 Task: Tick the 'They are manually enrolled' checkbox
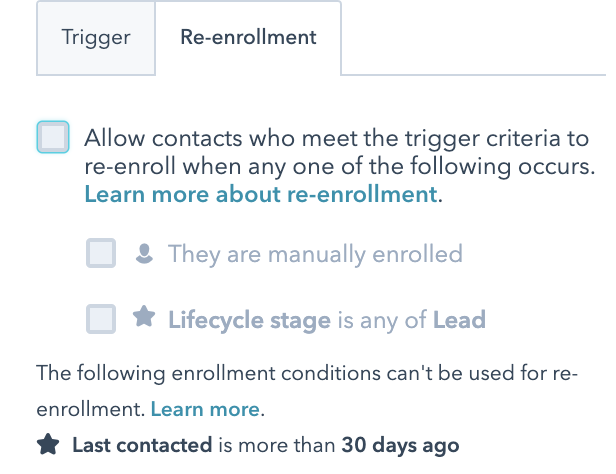[x=101, y=253]
